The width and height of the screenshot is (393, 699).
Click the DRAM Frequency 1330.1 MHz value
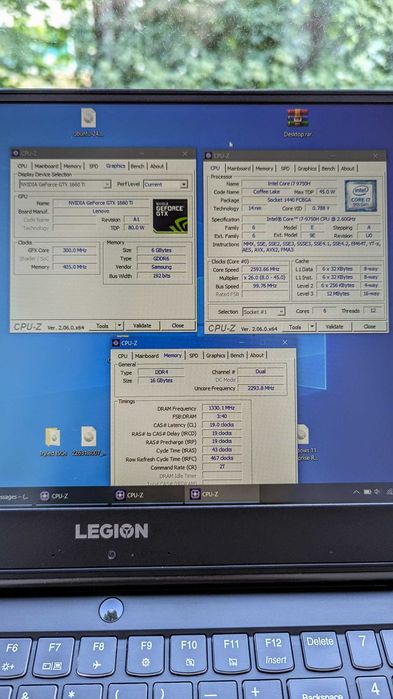[221, 408]
